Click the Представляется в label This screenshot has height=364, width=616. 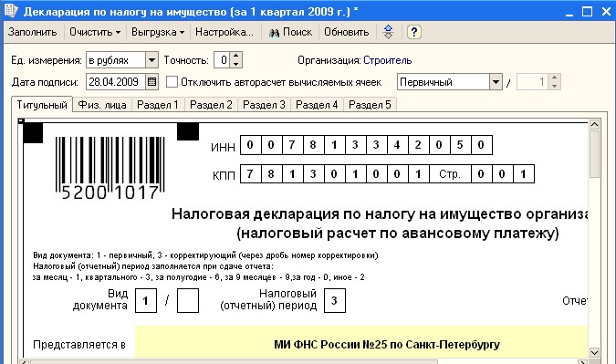pos(79,344)
